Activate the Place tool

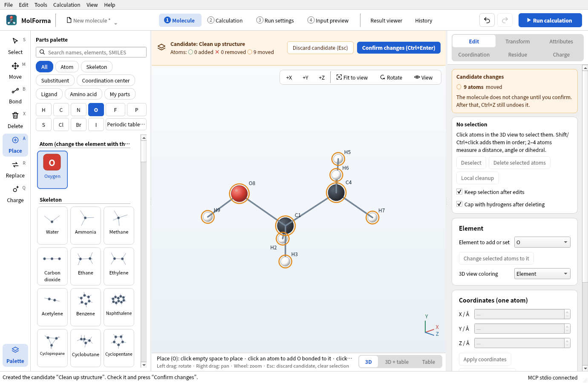pos(15,145)
